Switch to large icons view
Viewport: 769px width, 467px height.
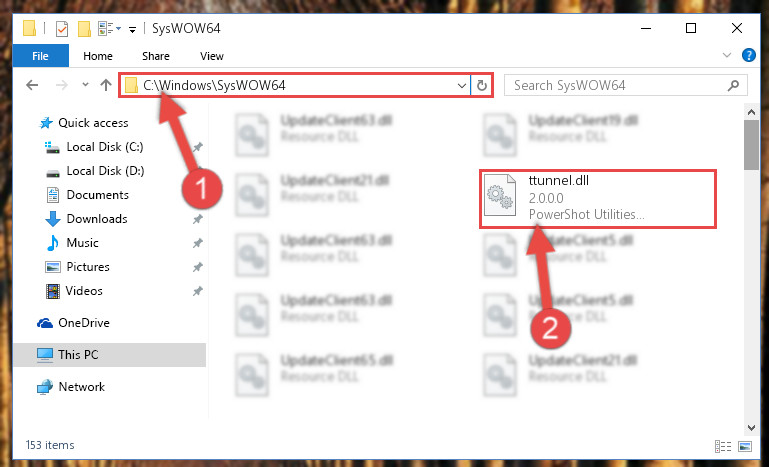click(x=745, y=446)
